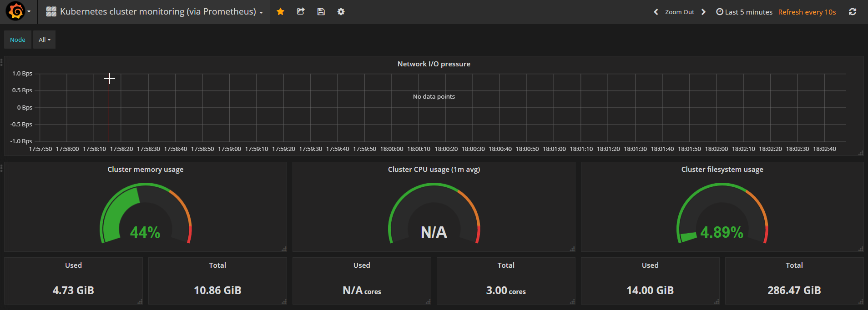
Task: Shift time range forward with right arrow
Action: coord(703,12)
